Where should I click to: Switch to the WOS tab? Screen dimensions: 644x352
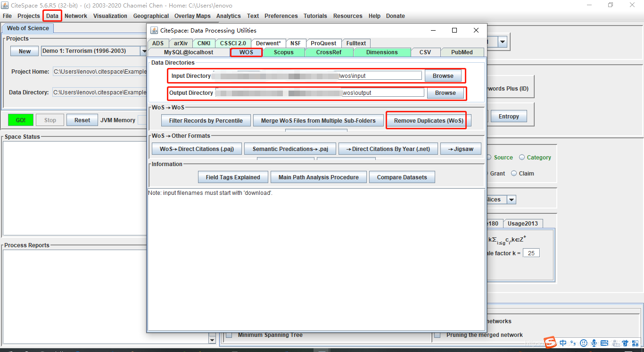246,52
